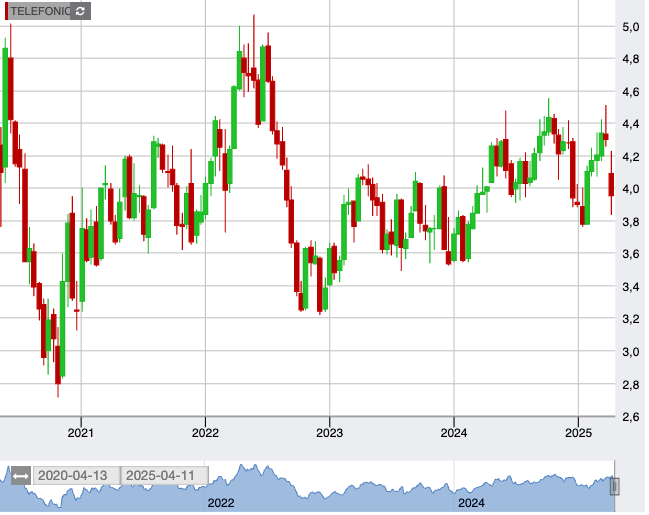Click the 2,6 price axis label
649x515 pixels.
(631, 417)
